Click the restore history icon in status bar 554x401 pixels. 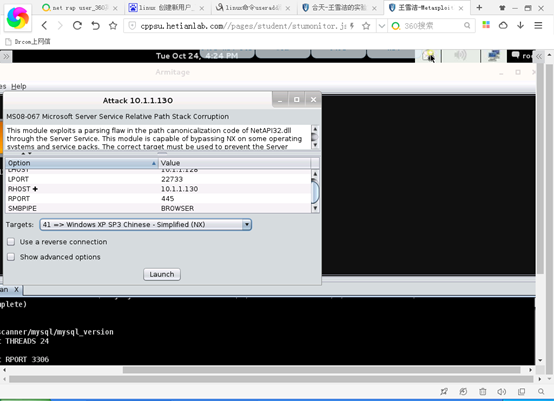[x=463, y=391]
